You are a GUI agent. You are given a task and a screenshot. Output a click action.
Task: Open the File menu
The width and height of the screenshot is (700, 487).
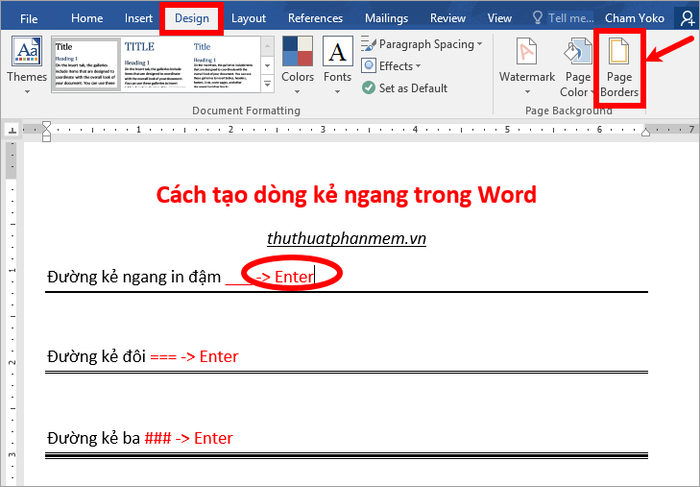pyautogui.click(x=29, y=18)
